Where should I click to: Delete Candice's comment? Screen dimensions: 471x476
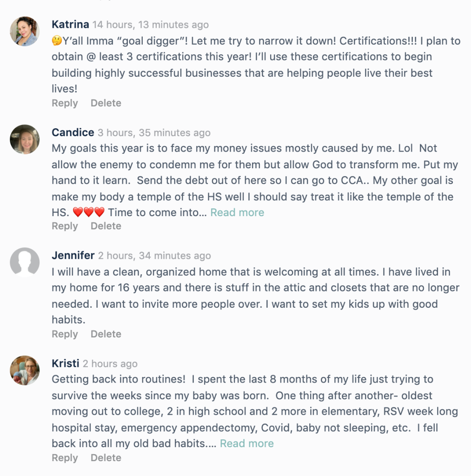[x=106, y=226]
